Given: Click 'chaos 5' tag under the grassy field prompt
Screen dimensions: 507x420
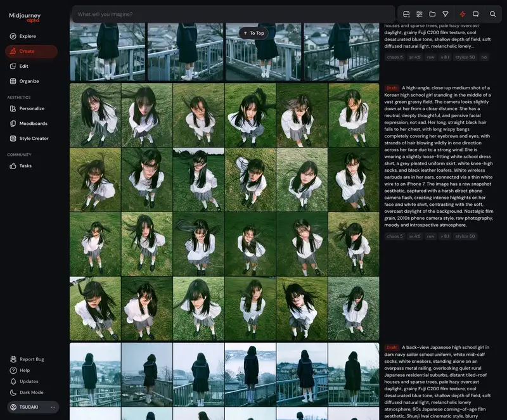Looking at the screenshot, I should click(x=395, y=236).
